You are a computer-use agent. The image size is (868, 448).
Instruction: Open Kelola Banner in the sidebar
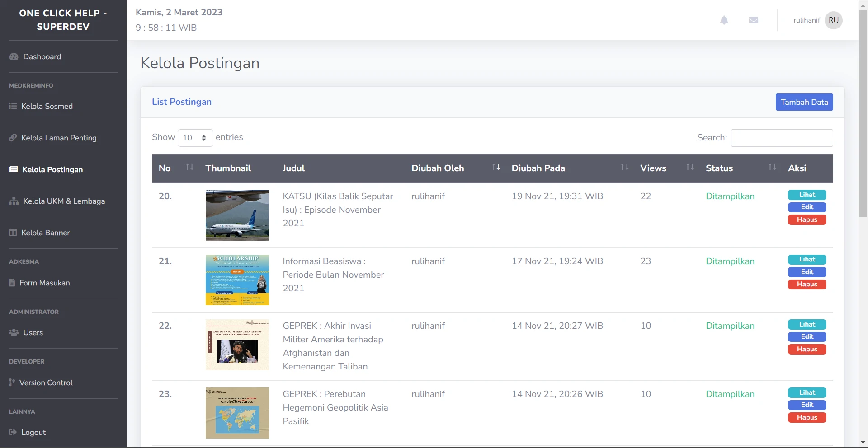(x=45, y=233)
